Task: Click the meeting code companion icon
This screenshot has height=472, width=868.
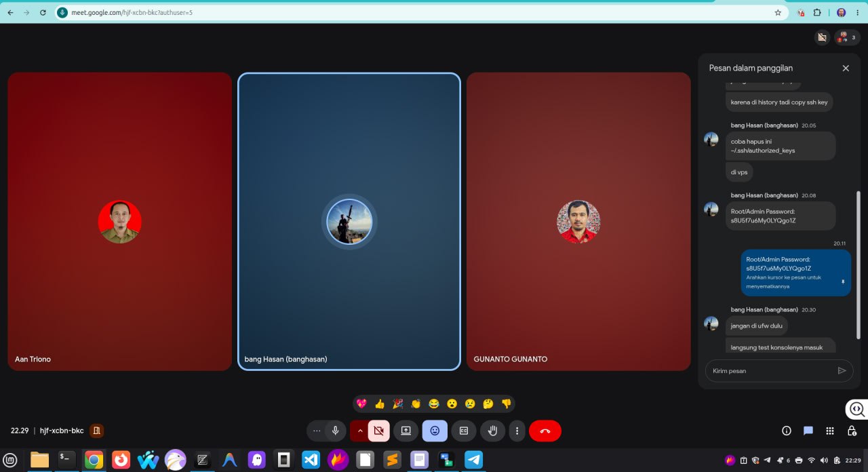Action: tap(97, 431)
